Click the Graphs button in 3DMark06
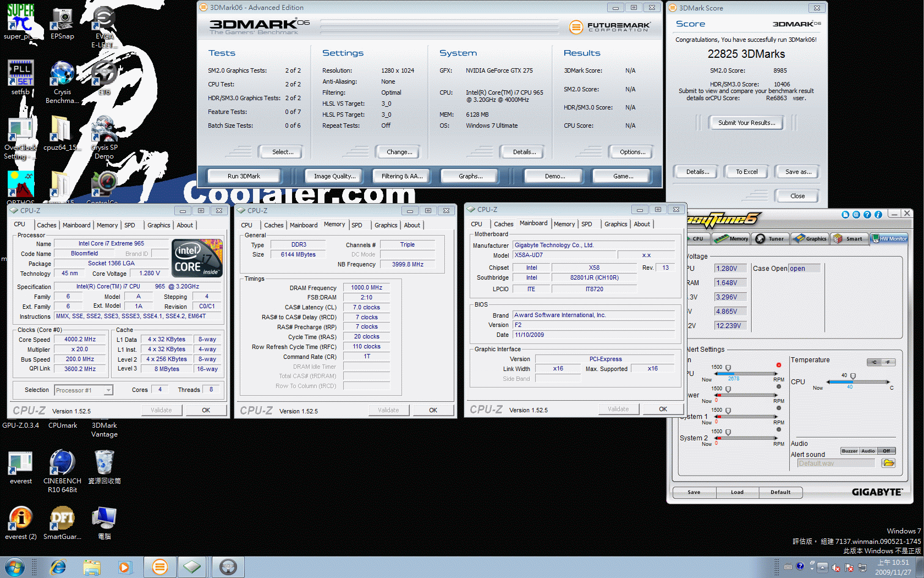The image size is (924, 578). pos(470,176)
